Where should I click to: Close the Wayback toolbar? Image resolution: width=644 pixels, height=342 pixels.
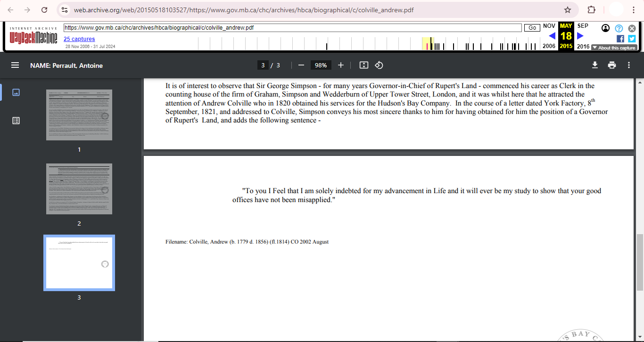click(632, 28)
